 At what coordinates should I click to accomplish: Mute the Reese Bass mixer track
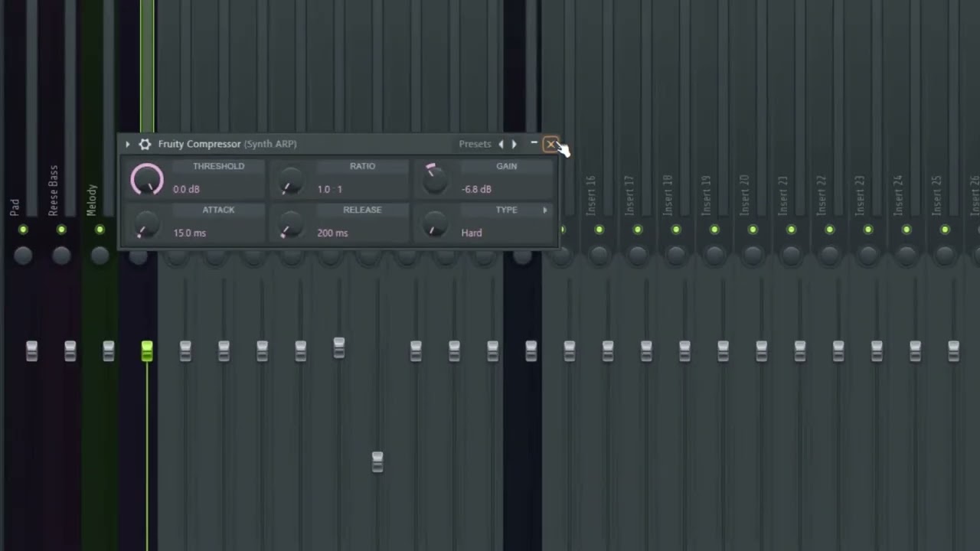click(x=61, y=230)
